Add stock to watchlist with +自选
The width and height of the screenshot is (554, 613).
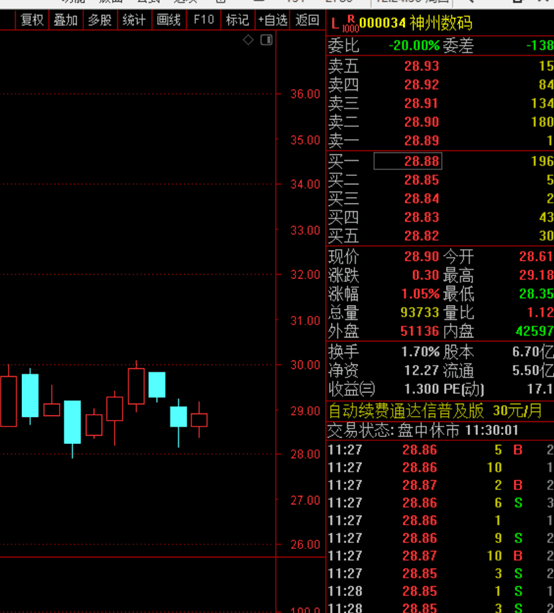273,20
